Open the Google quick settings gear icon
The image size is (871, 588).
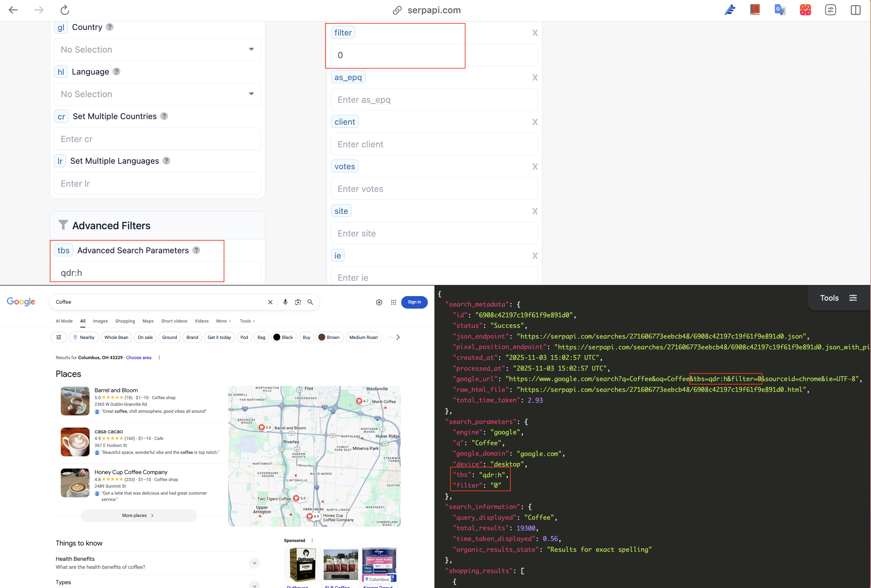pyautogui.click(x=379, y=302)
